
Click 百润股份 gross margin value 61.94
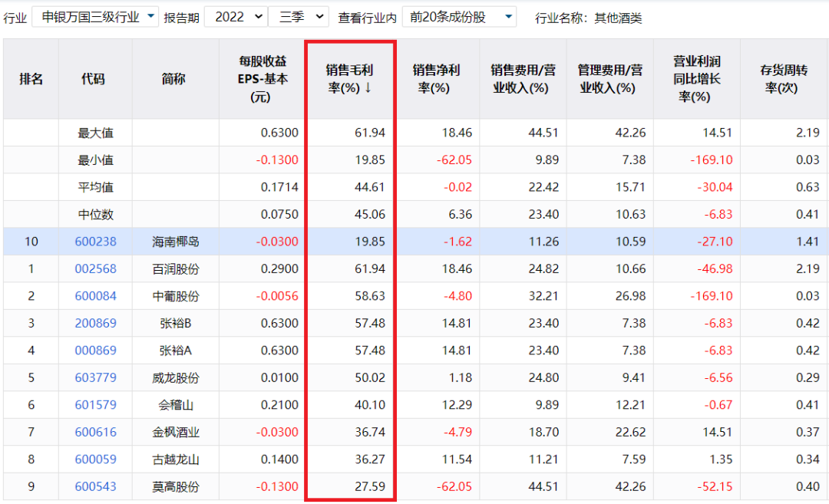(x=369, y=269)
